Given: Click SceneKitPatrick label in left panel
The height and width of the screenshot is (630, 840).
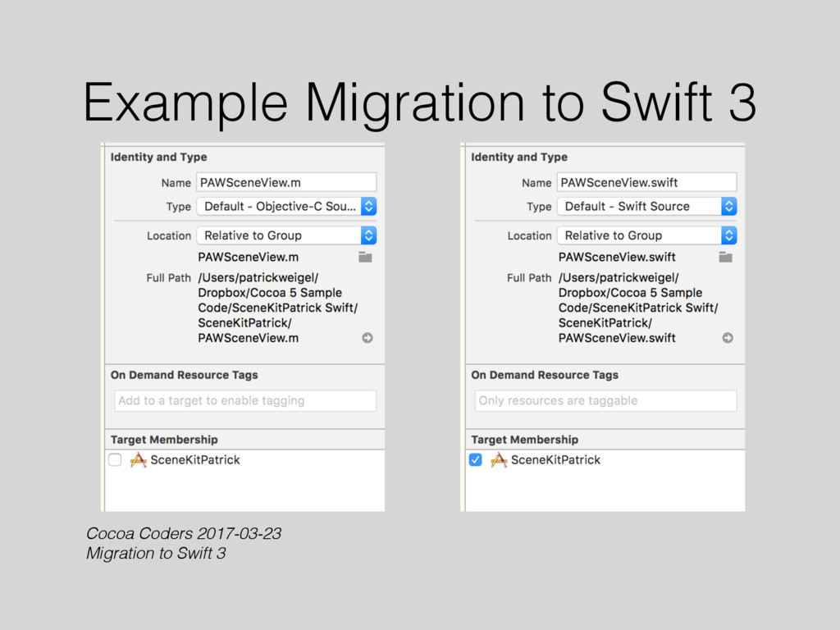Looking at the screenshot, I should click(x=195, y=459).
